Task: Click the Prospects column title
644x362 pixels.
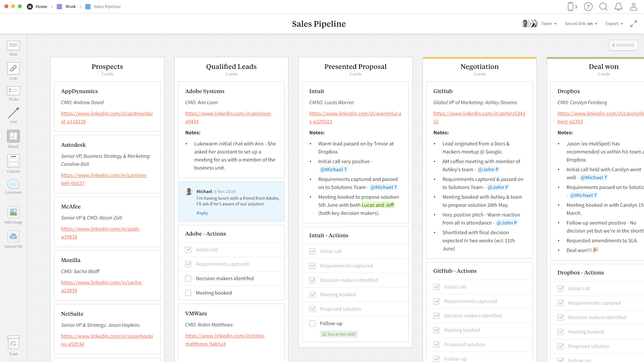Action: (x=107, y=67)
